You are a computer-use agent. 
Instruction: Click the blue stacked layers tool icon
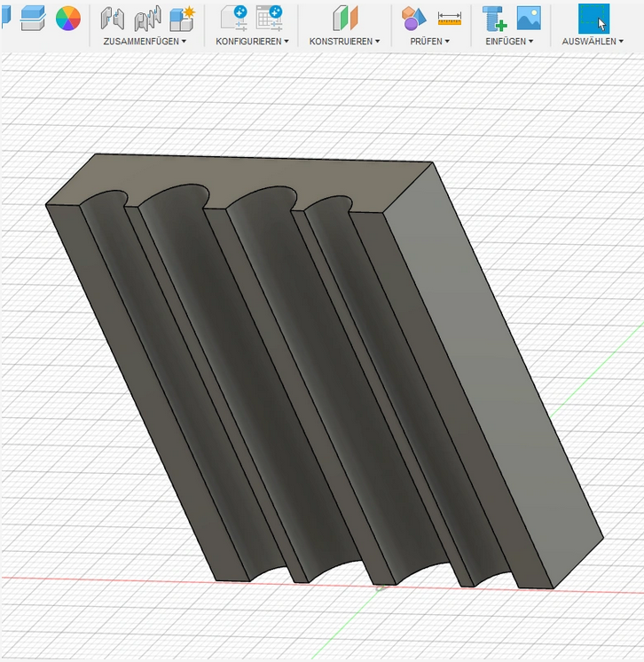pyautogui.click(x=33, y=19)
